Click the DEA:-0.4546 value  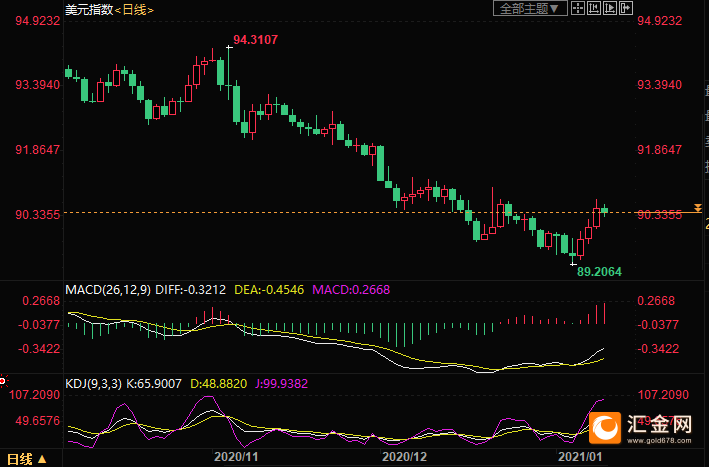click(269, 290)
